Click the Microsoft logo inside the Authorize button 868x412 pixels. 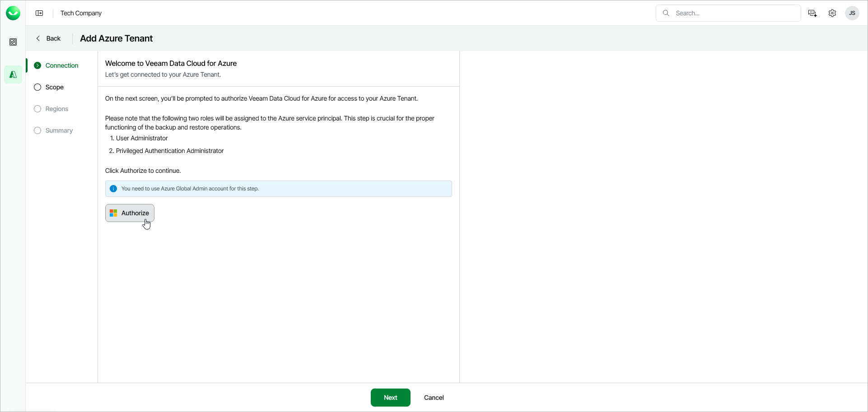[113, 213]
